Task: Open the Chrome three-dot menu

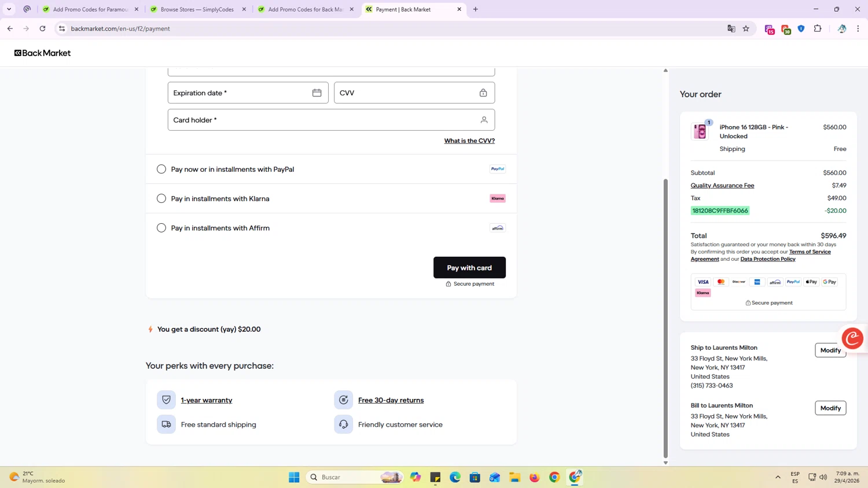Action: (858, 28)
